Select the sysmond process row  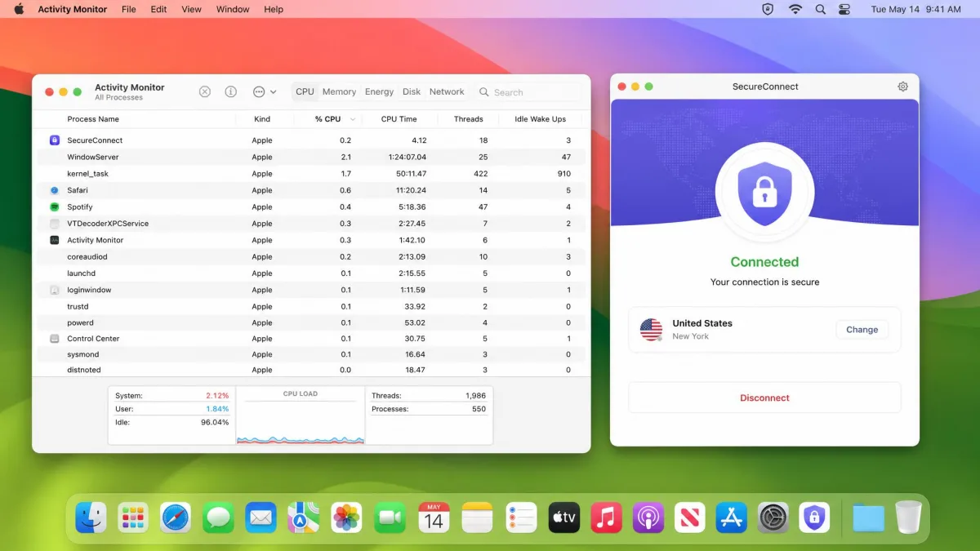(x=311, y=354)
